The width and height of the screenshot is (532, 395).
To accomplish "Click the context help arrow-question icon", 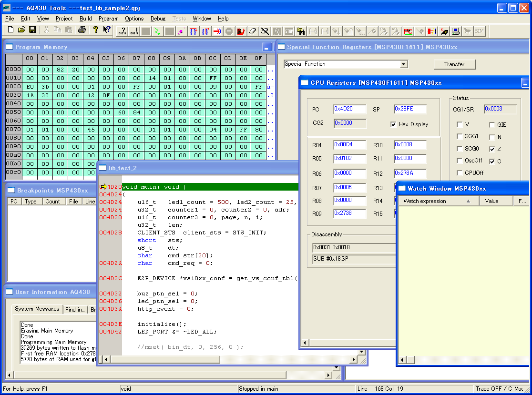I will pyautogui.click(x=107, y=30).
